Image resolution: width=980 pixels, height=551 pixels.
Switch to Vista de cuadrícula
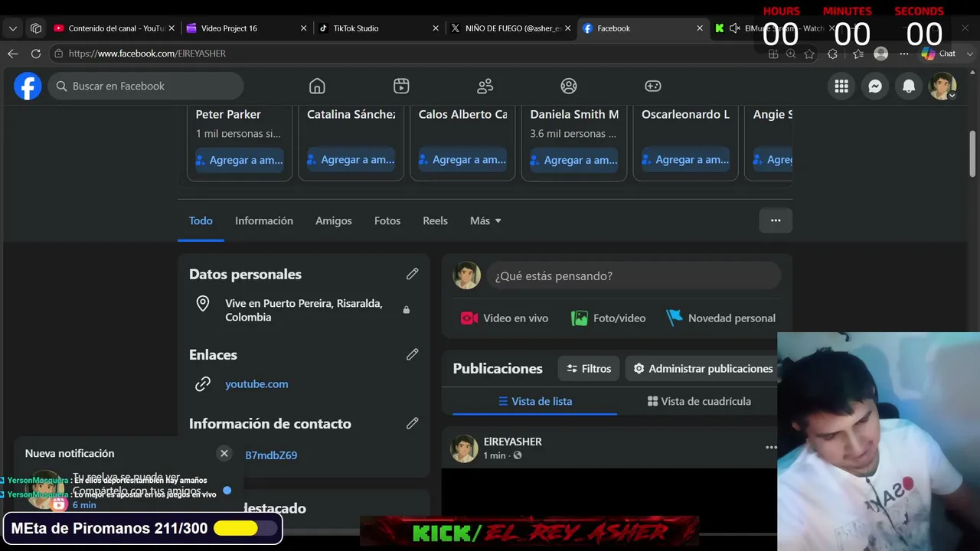[699, 401]
